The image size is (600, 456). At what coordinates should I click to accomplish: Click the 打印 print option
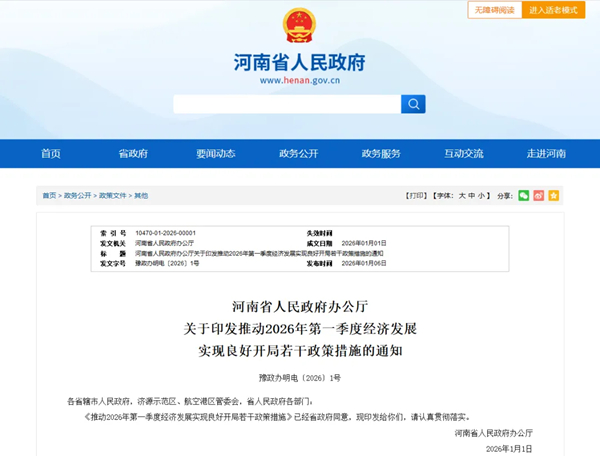416,196
